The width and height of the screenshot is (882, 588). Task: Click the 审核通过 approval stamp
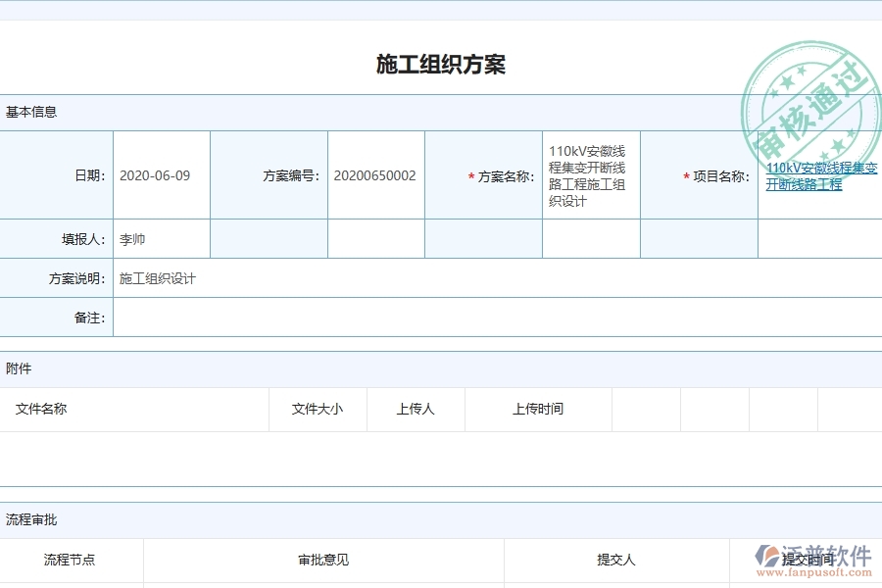(x=807, y=88)
